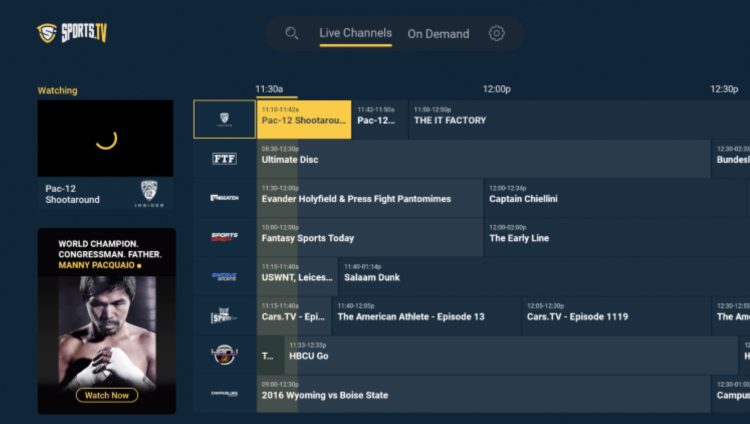This screenshot has width=750, height=424.
Task: Switch to the Live Channels tab
Action: point(355,33)
